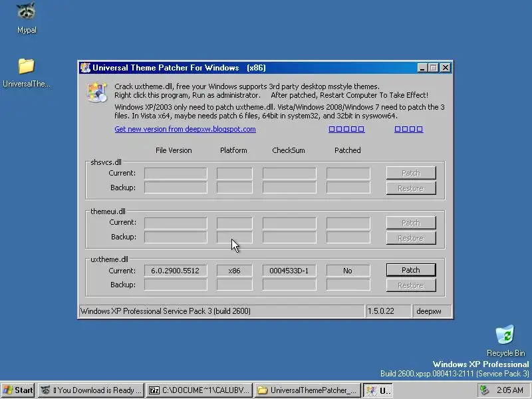Screen dimensions: 532x399
Task: Click the themeui.dll Restore button
Action: click(x=411, y=238)
